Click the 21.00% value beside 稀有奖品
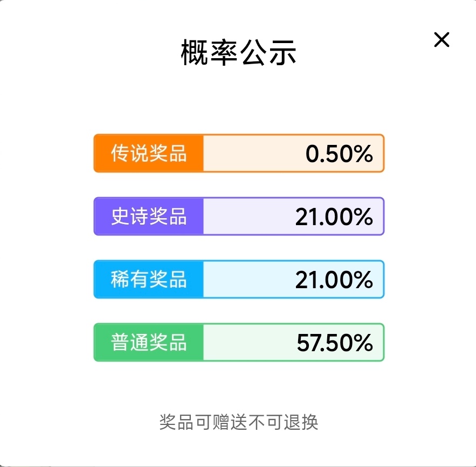Image resolution: width=476 pixels, height=467 pixels. pyautogui.click(x=334, y=280)
